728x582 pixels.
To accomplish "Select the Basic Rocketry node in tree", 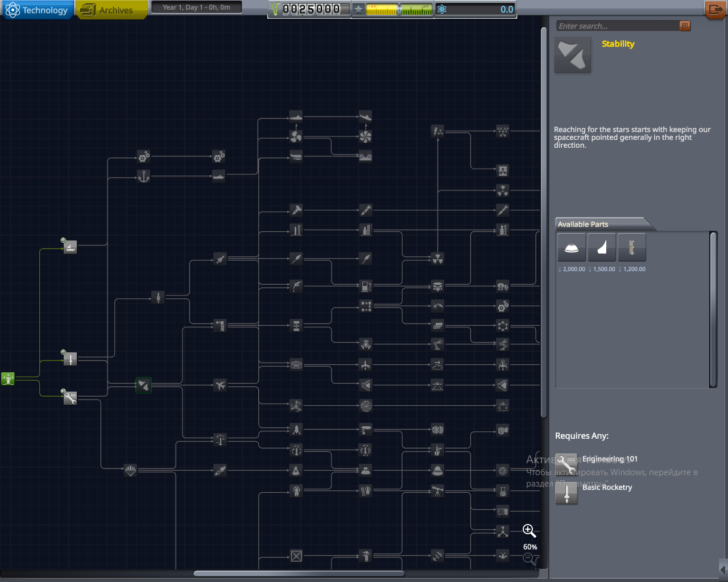I will pos(70,359).
